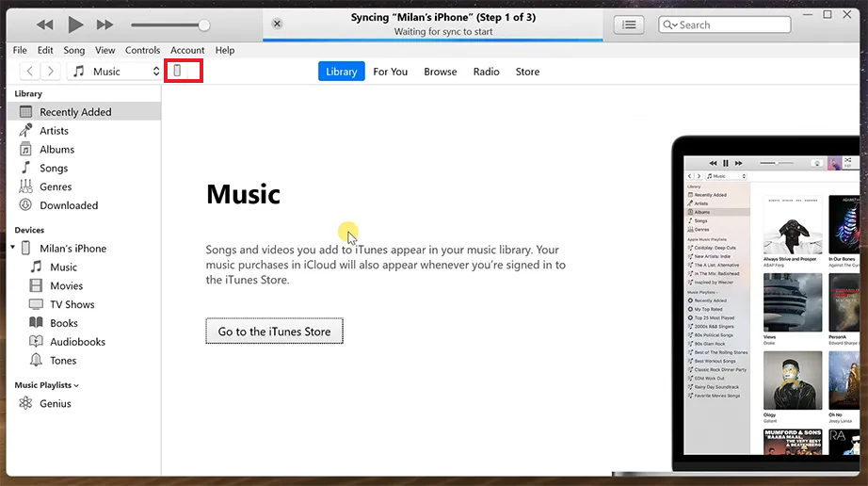Screen dimensions: 868x486
Task: Switch to the Store tab
Action: (527, 72)
